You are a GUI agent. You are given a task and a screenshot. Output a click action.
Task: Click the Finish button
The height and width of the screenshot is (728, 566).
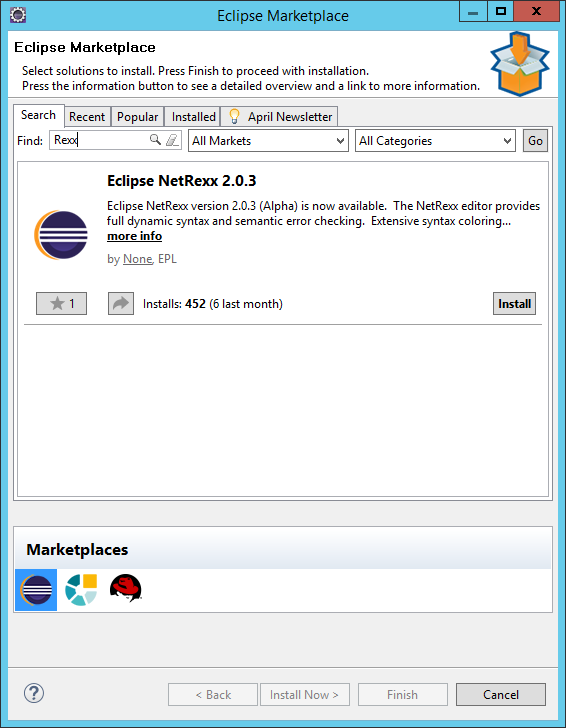click(403, 695)
